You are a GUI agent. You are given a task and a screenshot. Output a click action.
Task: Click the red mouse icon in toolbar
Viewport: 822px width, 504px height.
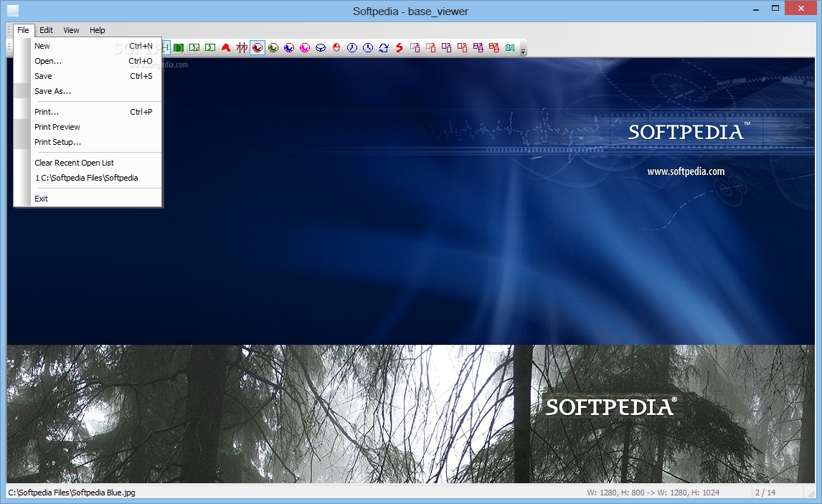click(336, 47)
